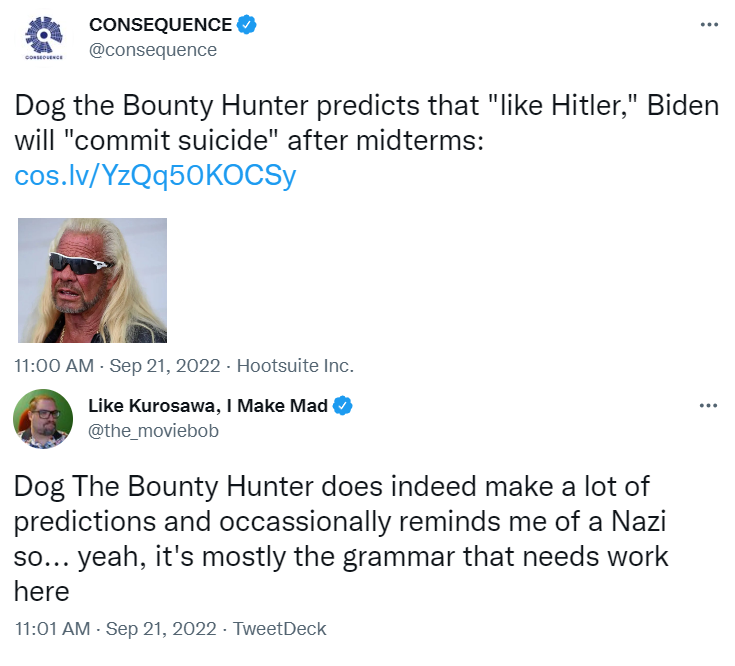Click the 11:01 AM time on the second tweet

(x=51, y=629)
